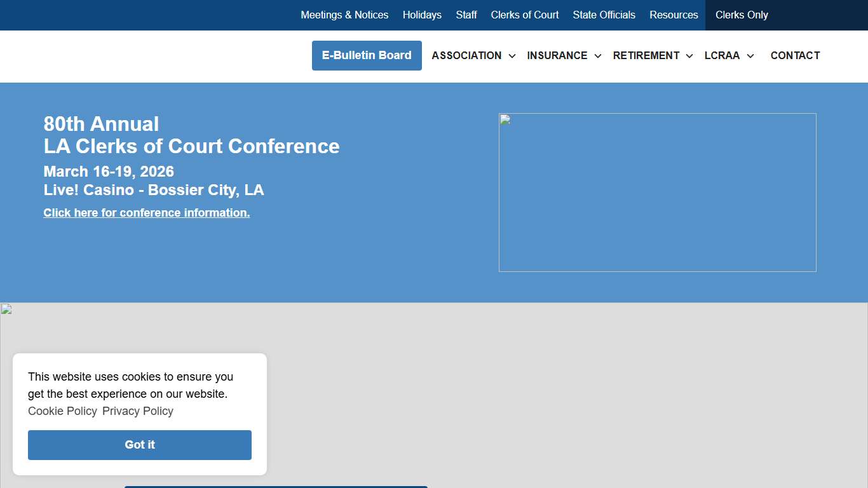
Task: Open the Clerks Only section
Action: 742,15
